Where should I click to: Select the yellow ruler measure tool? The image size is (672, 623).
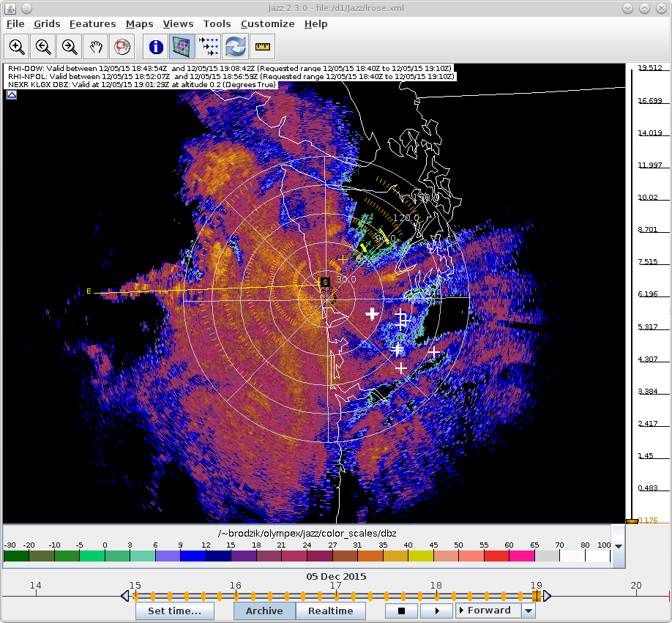tap(261, 47)
